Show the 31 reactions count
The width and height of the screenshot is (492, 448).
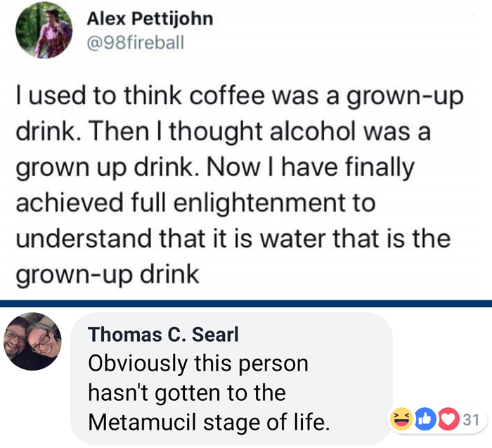(x=470, y=420)
